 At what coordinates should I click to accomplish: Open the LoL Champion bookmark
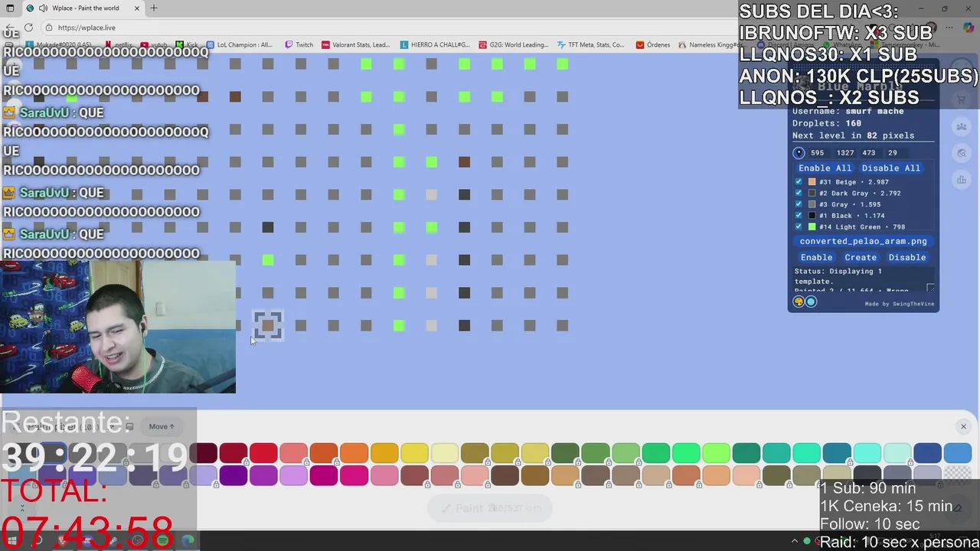240,44
